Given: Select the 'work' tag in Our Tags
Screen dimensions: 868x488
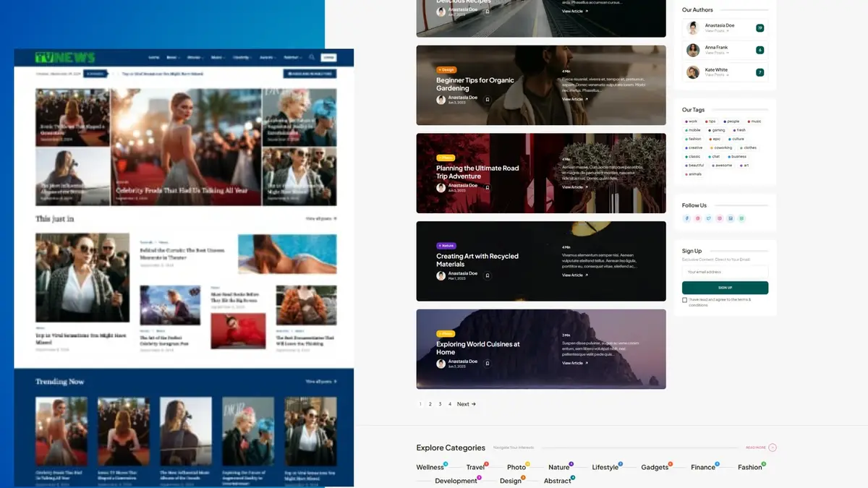Looking at the screenshot, I should 692,121.
